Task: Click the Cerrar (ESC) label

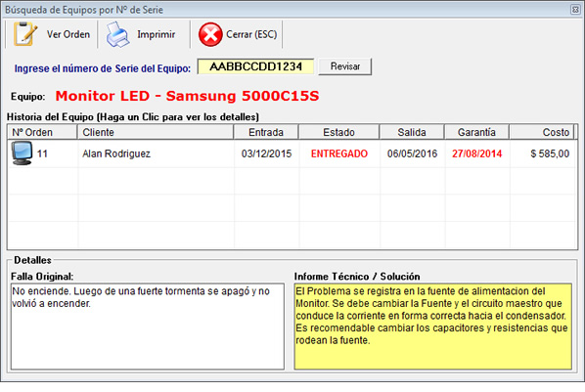Action: [251, 34]
